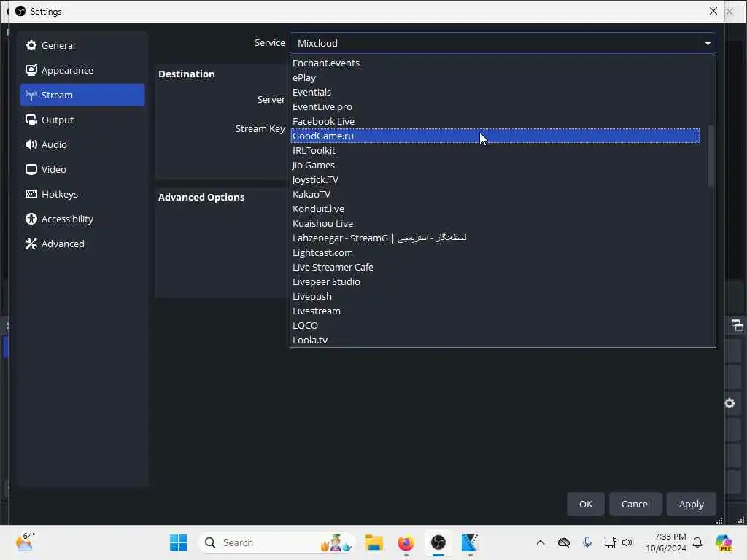Screen dimensions: 747x560
Task: Select the highlighted GoodGame.ru entry
Action: point(495,136)
